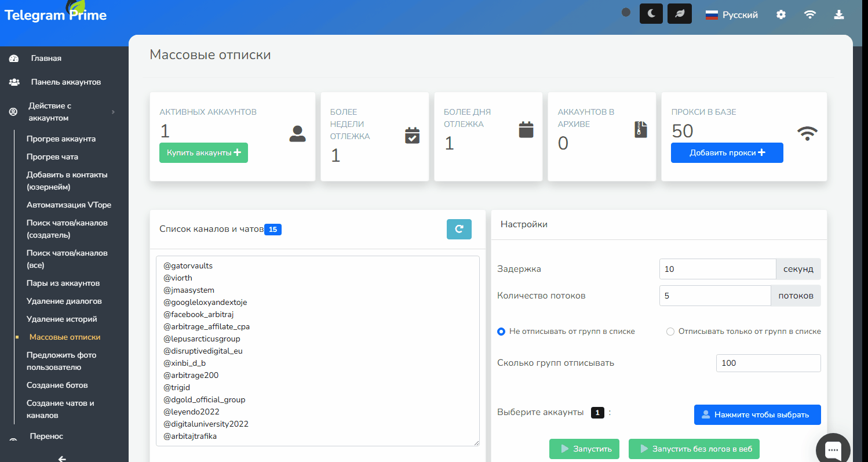Click the small dark circle indicator in header

pos(626,12)
